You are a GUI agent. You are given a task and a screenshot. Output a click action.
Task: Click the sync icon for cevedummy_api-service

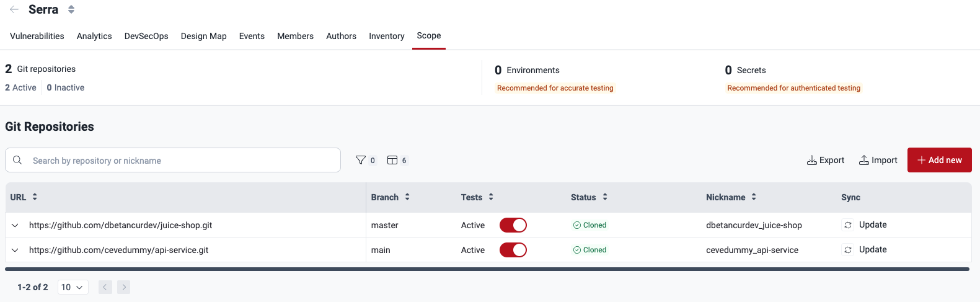tap(848, 250)
